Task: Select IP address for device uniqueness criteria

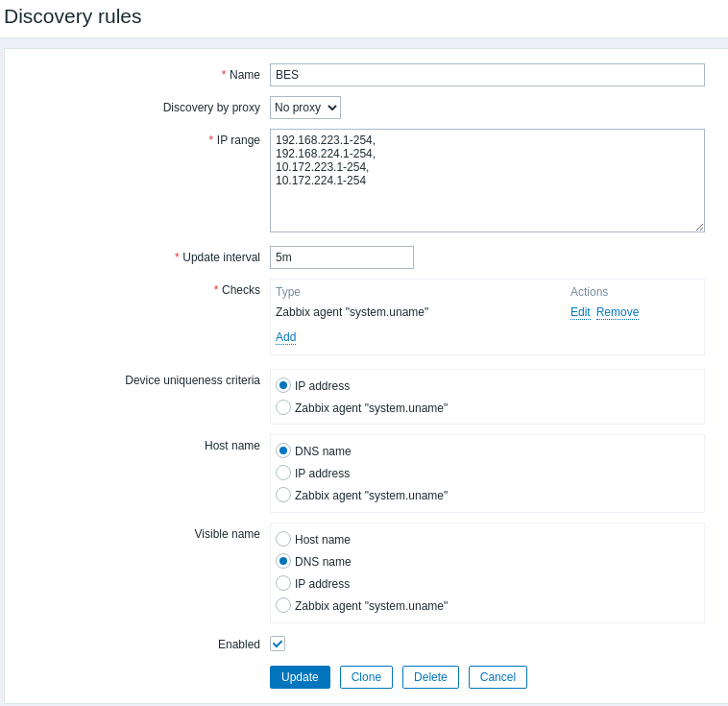Action: point(283,385)
